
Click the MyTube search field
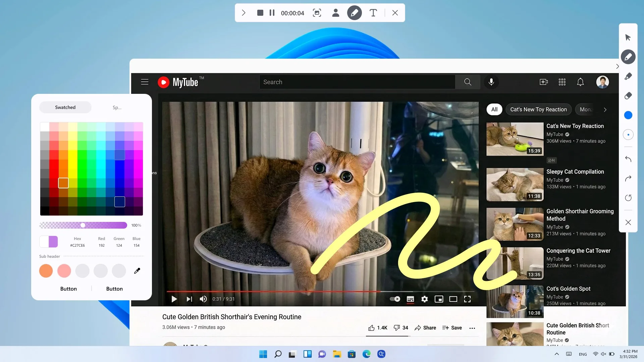tap(357, 82)
